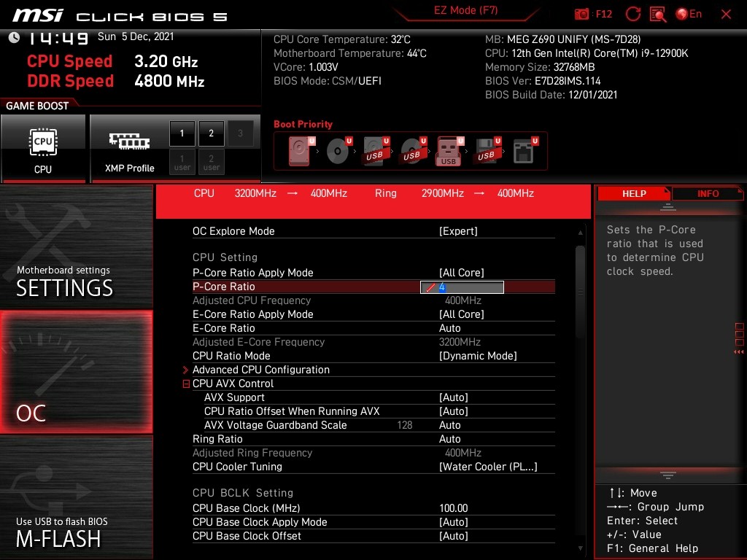Image resolution: width=747 pixels, height=560 pixels.
Task: Select the hard disk boot device icon
Action: (300, 151)
